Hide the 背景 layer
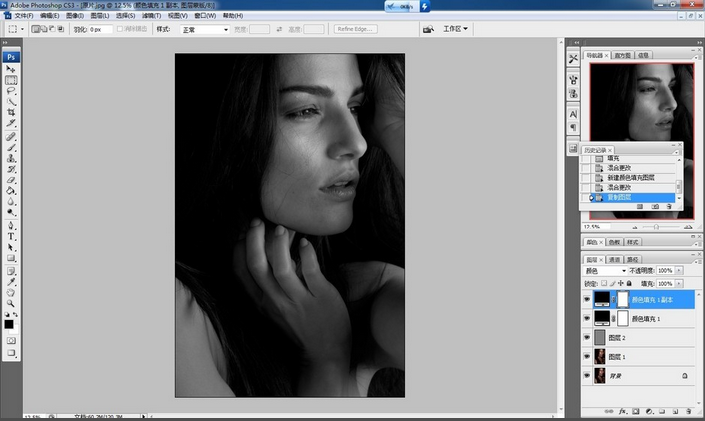The image size is (705, 421). [x=587, y=375]
